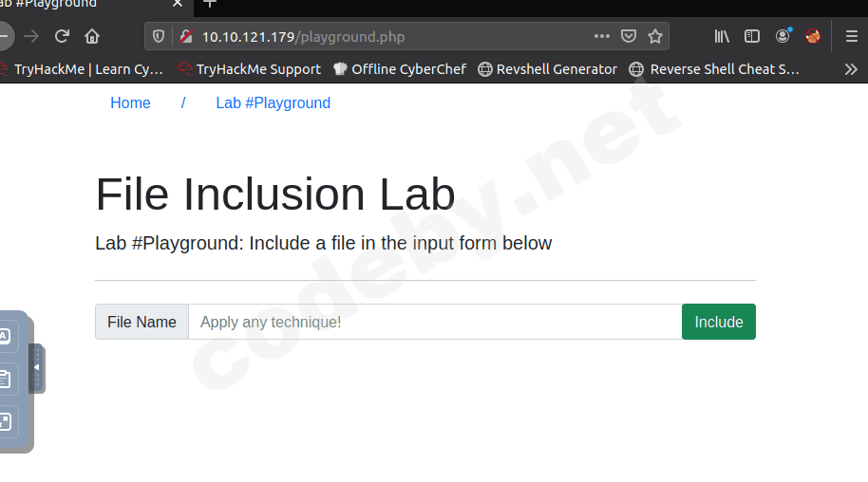This screenshot has height=482, width=868.
Task: Click the fullscreen icon in side toolbar
Action: coord(4,421)
